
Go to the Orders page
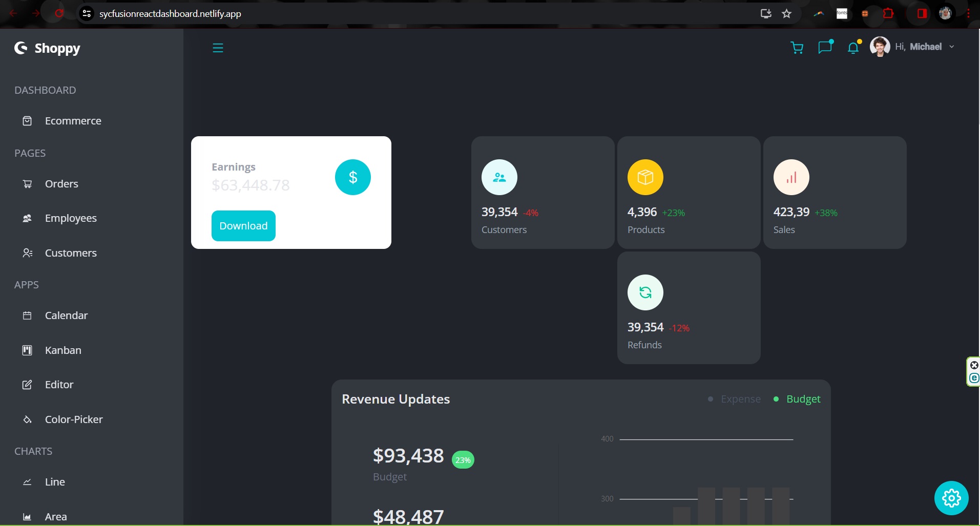61,184
